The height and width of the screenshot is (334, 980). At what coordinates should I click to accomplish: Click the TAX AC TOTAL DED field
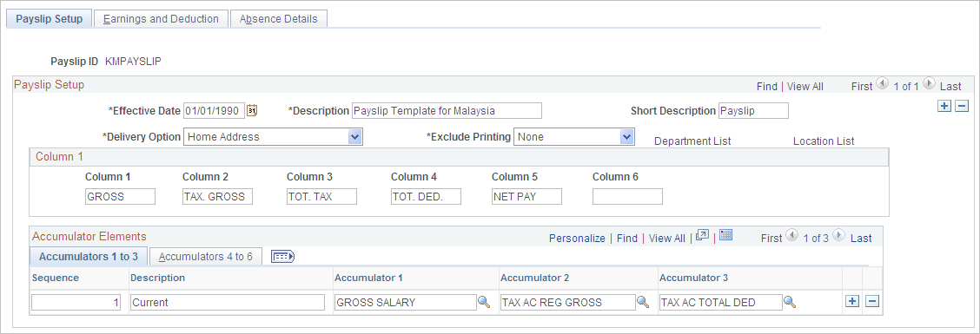[720, 303]
